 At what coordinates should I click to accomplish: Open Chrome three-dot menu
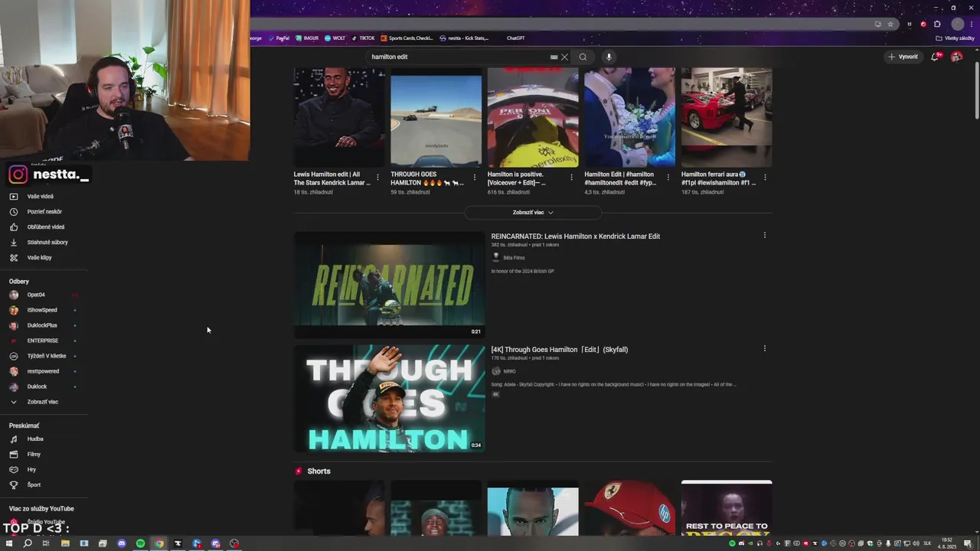[971, 24]
